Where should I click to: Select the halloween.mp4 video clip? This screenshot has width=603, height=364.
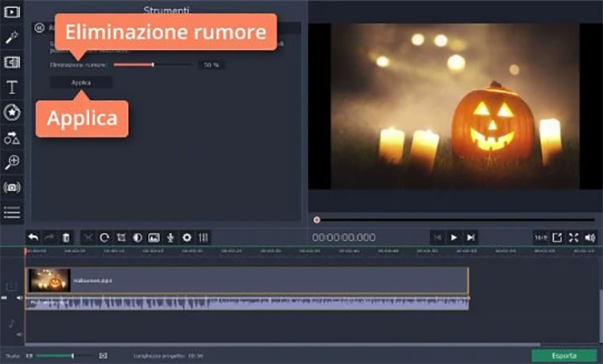pyautogui.click(x=247, y=280)
